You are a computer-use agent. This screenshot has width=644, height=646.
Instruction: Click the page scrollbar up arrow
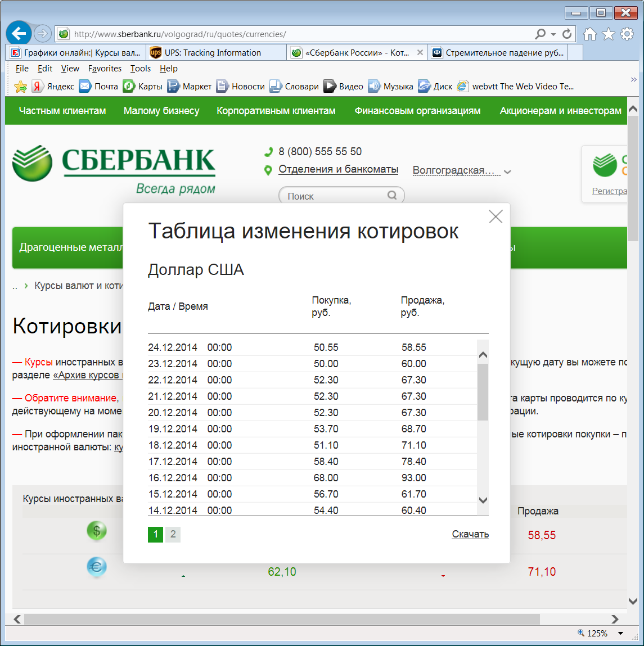(633, 109)
